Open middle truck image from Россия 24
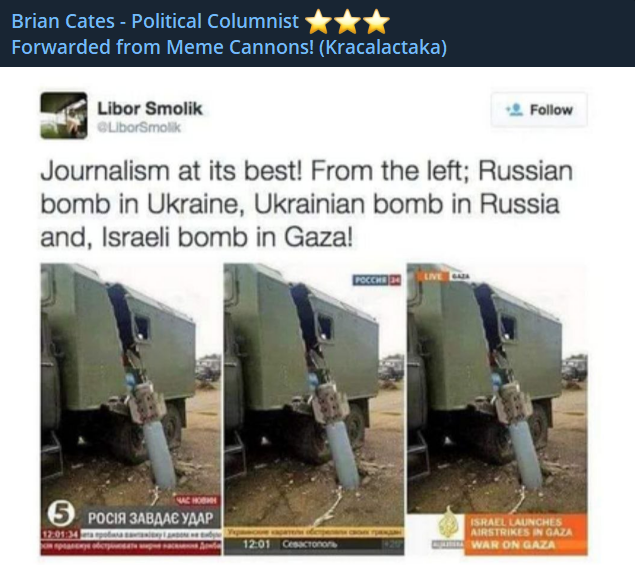 [x=314, y=409]
